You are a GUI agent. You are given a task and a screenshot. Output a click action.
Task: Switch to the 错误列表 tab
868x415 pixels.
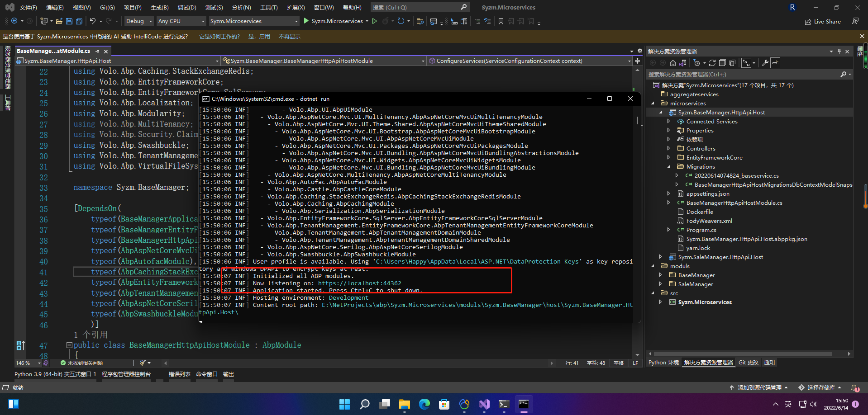tap(180, 374)
